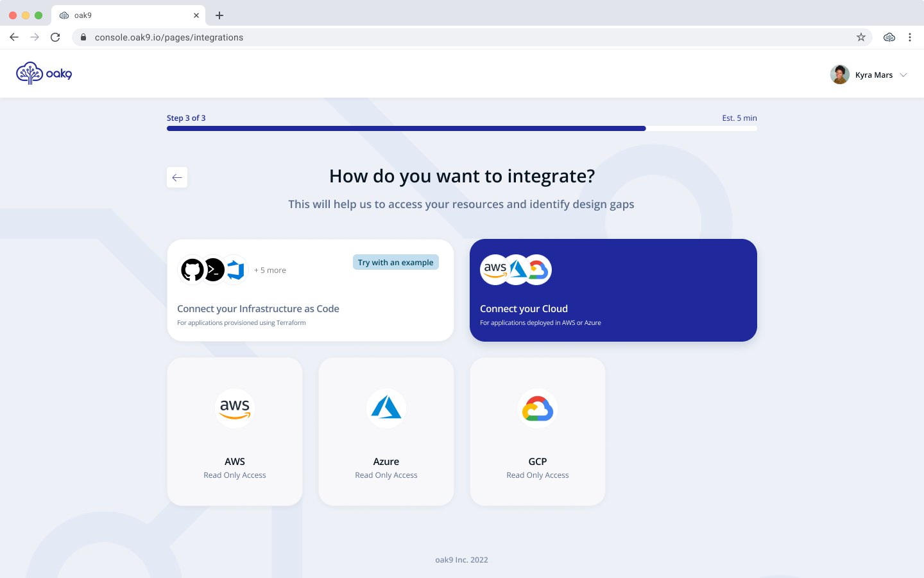Click Read Only Access under GCP
Image resolution: width=924 pixels, height=578 pixels.
pyautogui.click(x=538, y=475)
